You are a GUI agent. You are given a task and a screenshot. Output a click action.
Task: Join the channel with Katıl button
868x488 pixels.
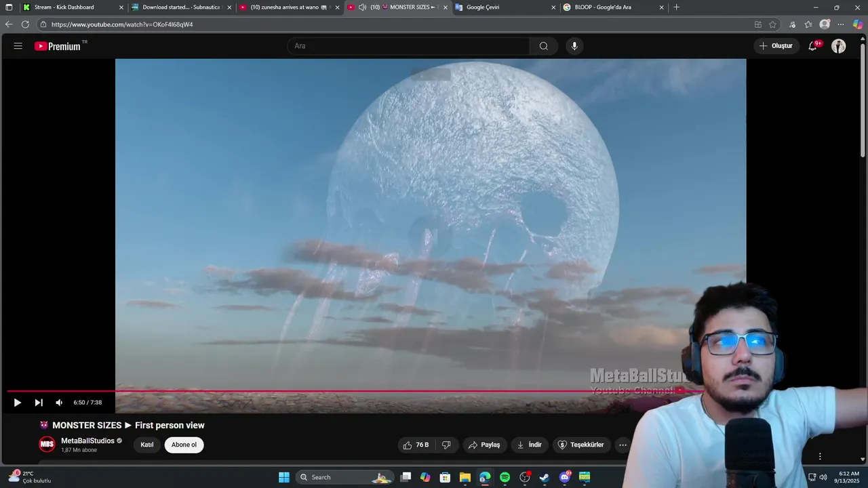(147, 445)
